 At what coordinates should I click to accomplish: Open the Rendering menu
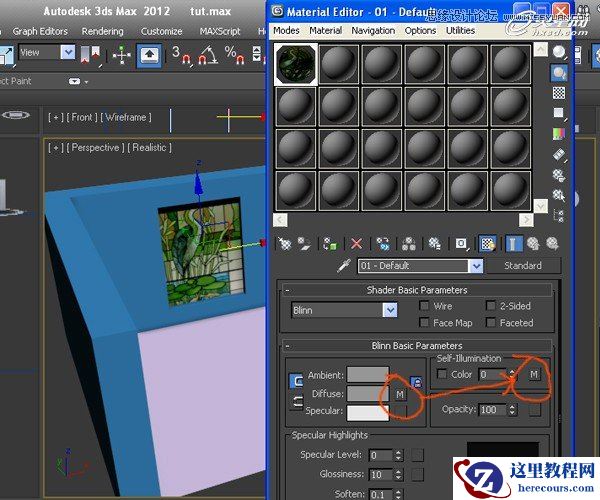click(103, 31)
